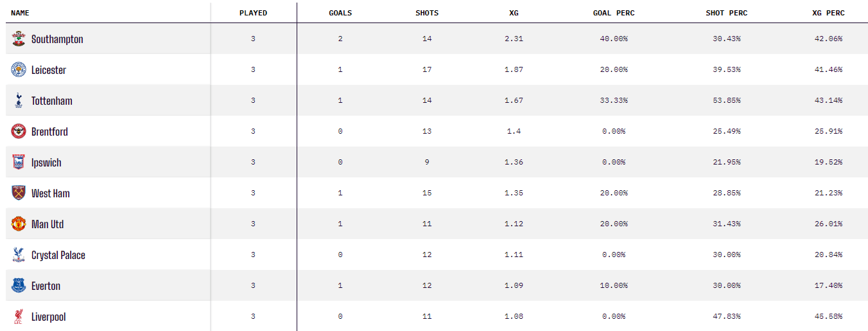
Task: Sort by SHOT PERC column header
Action: [726, 13]
